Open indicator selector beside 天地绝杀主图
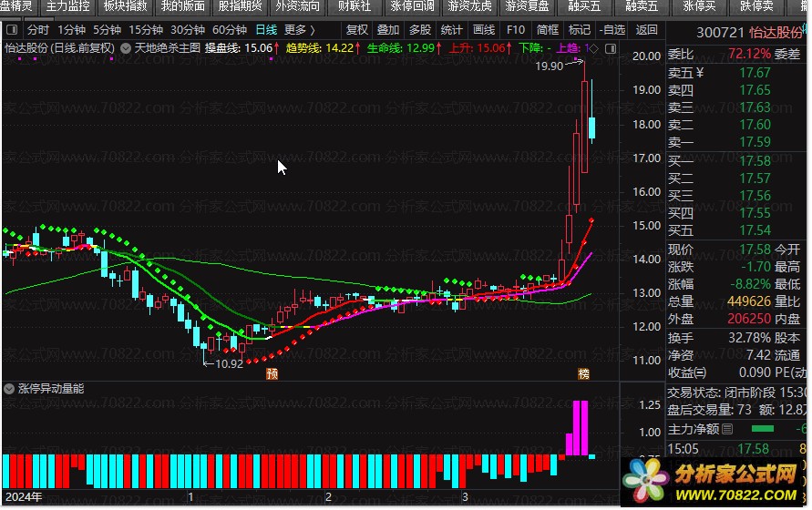Screen dimensions: 812x510 pyautogui.click(x=126, y=48)
